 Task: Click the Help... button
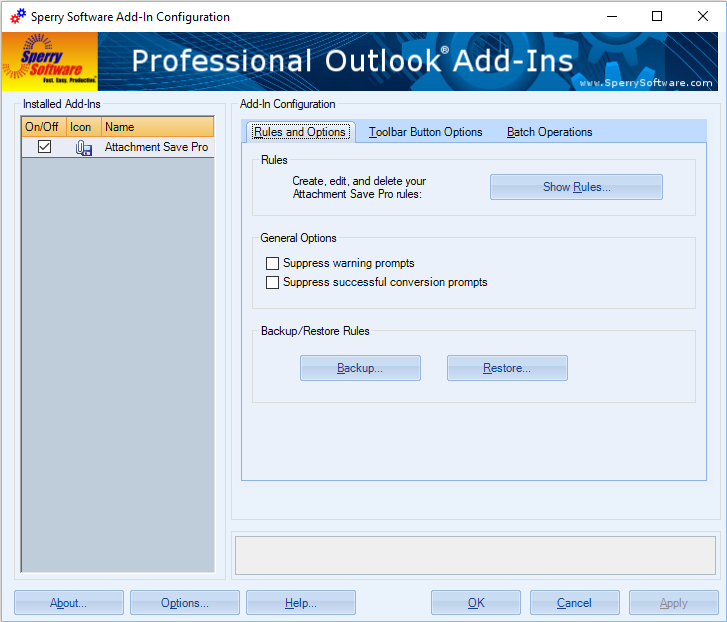pos(300,603)
